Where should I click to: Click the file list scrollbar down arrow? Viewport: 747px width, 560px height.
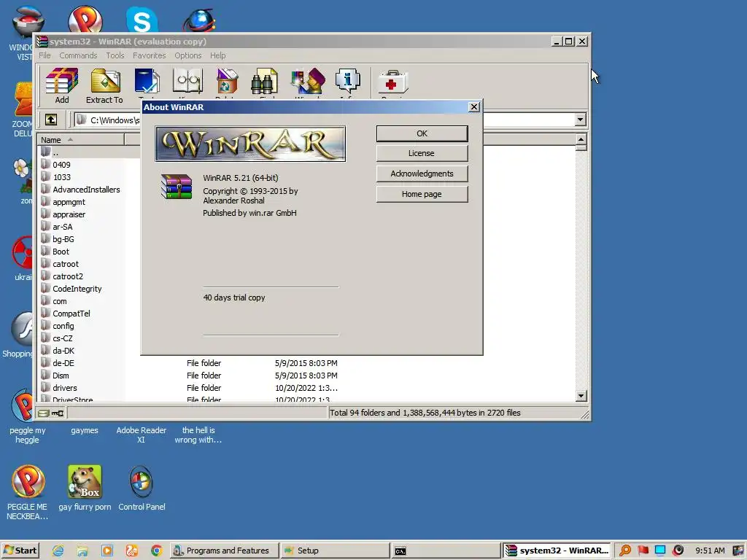point(581,396)
